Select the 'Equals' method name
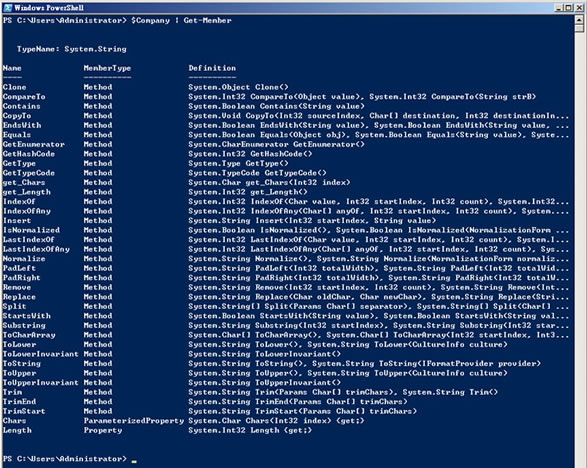This screenshot has width=587, height=468. pyautogui.click(x=17, y=135)
